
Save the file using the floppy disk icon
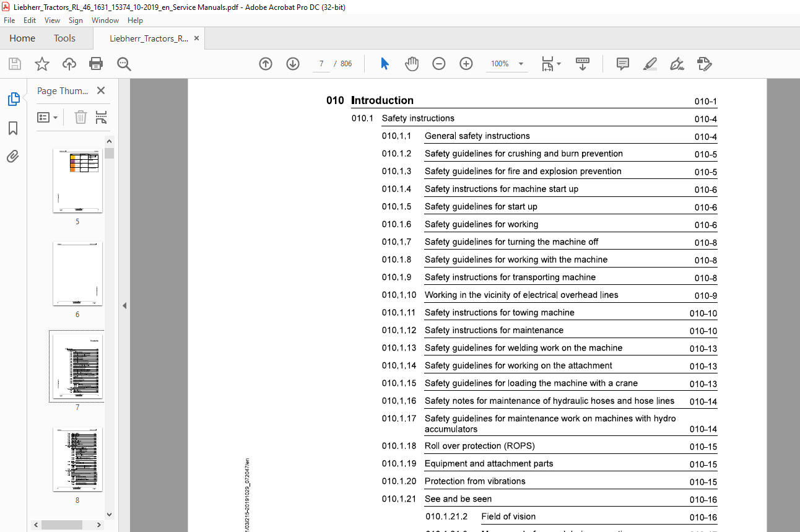pyautogui.click(x=14, y=64)
